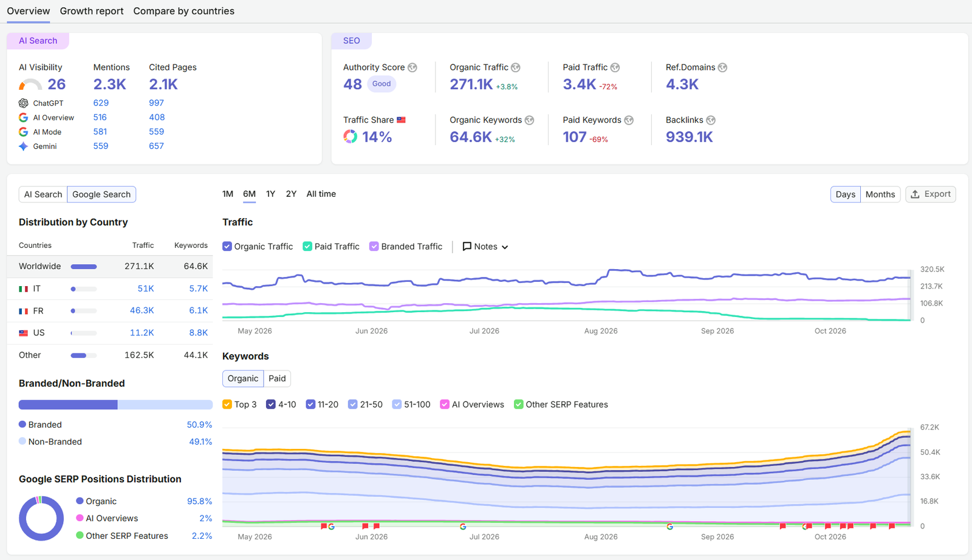Toggle the Branded Traffic checkbox

(374, 247)
